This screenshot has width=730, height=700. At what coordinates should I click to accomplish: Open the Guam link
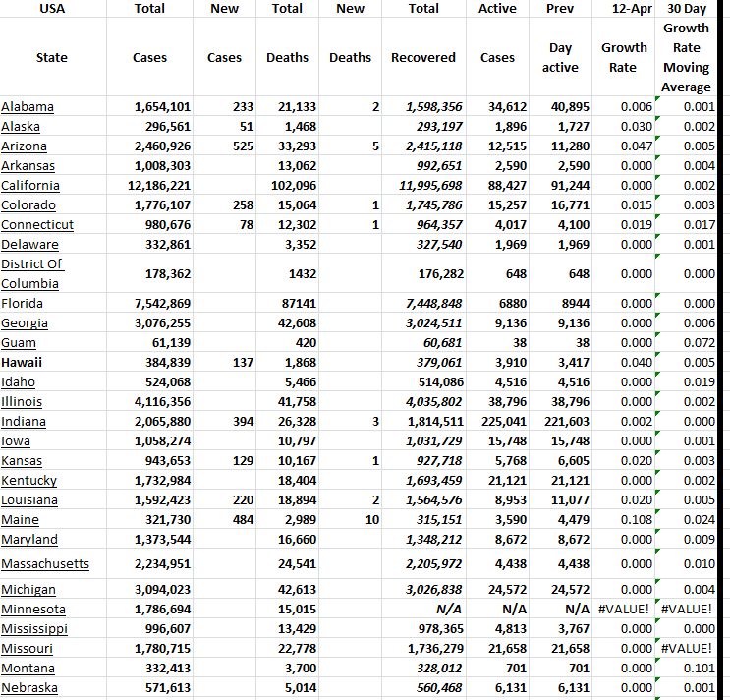coord(19,342)
